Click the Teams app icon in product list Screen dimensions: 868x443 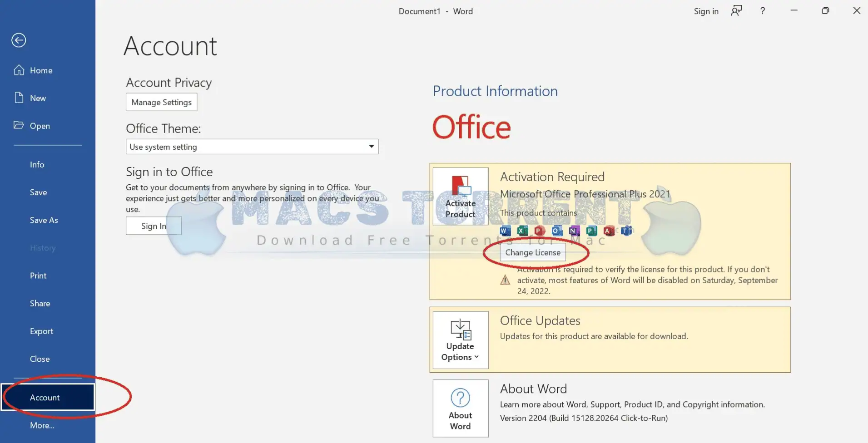[x=626, y=231]
